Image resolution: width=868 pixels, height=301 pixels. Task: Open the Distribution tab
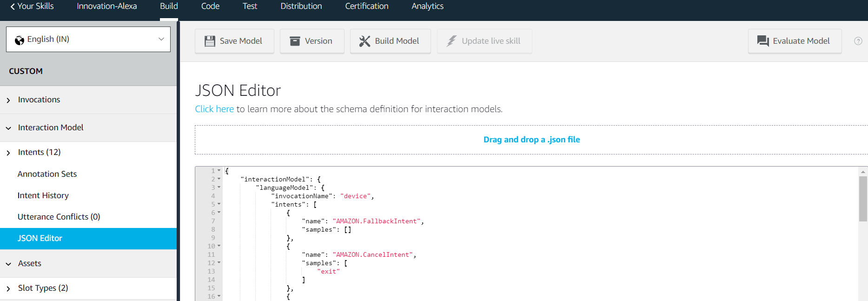pyautogui.click(x=301, y=6)
